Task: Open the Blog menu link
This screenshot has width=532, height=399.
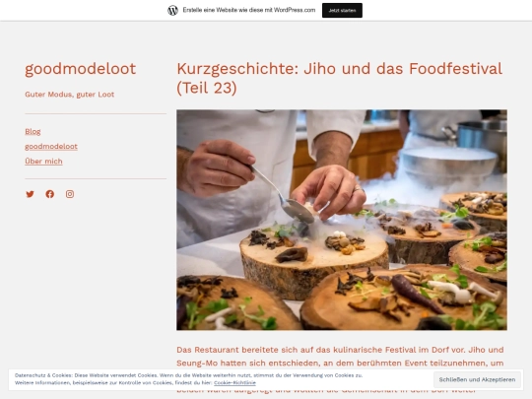Action: click(x=33, y=131)
